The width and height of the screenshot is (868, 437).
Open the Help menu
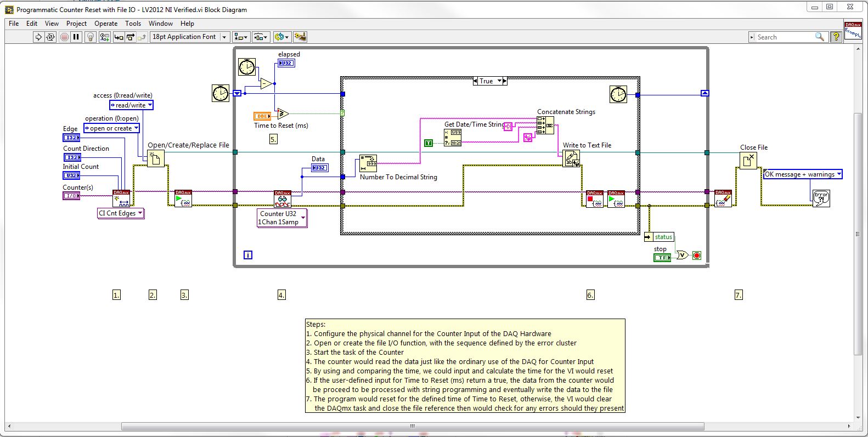187,24
